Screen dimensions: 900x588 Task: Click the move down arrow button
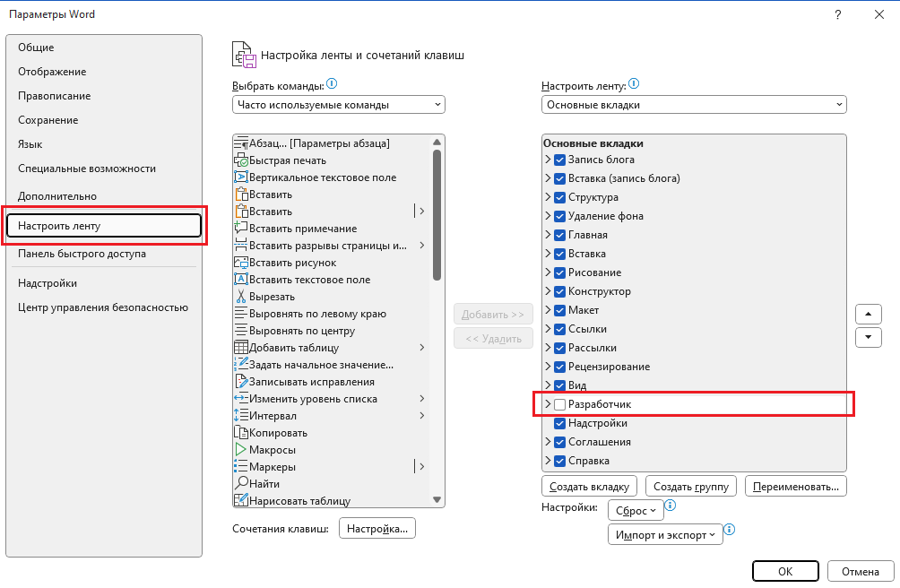(868, 337)
